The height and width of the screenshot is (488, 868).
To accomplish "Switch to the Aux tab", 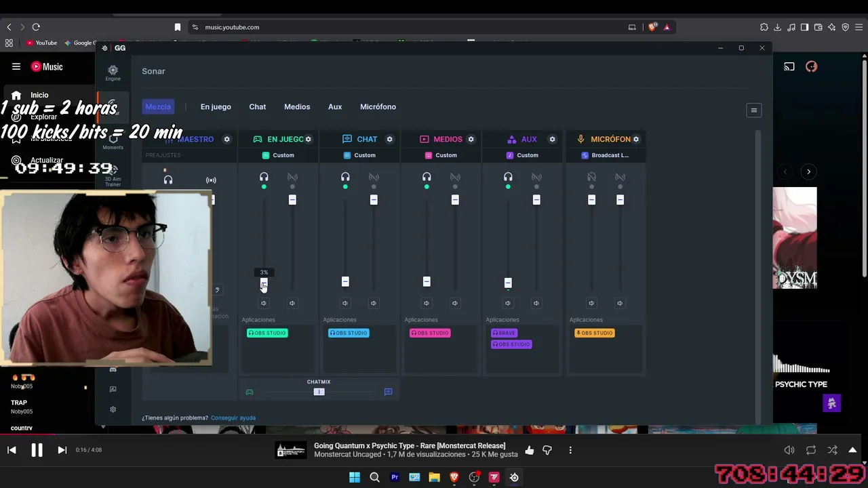I will pyautogui.click(x=335, y=106).
